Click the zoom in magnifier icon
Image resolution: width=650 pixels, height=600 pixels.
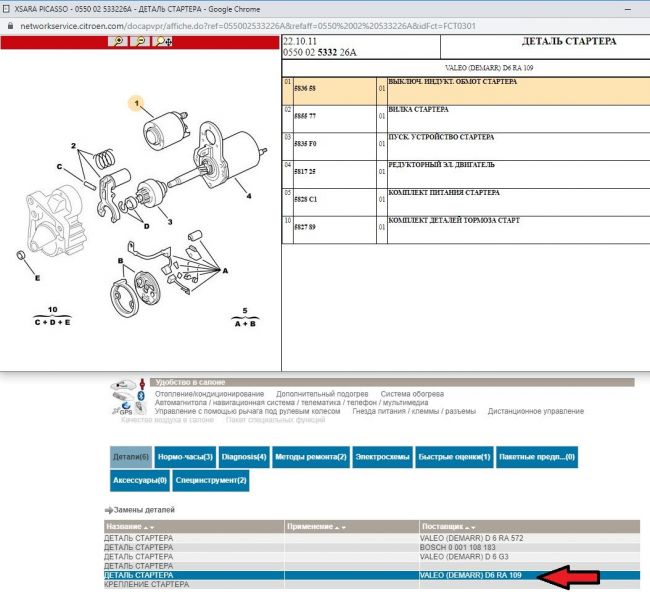coord(119,41)
